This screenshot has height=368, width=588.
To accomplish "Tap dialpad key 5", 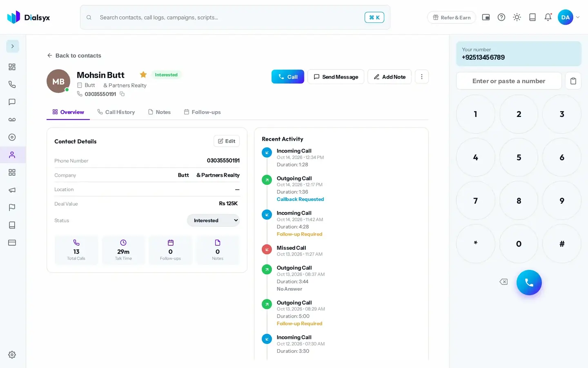I will [x=519, y=157].
